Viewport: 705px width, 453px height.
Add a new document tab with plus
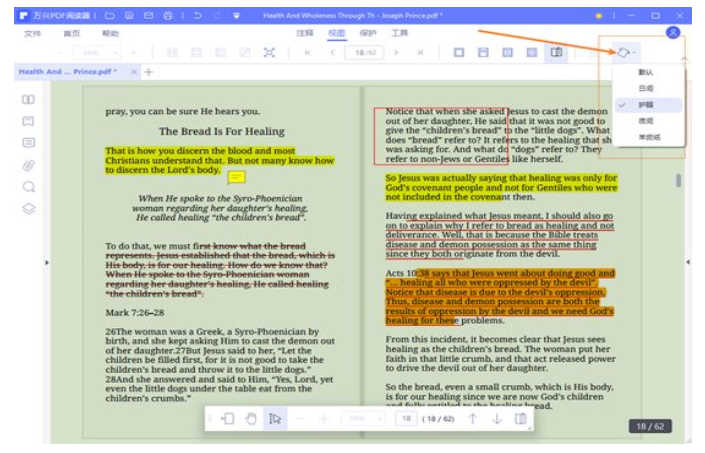click(149, 72)
